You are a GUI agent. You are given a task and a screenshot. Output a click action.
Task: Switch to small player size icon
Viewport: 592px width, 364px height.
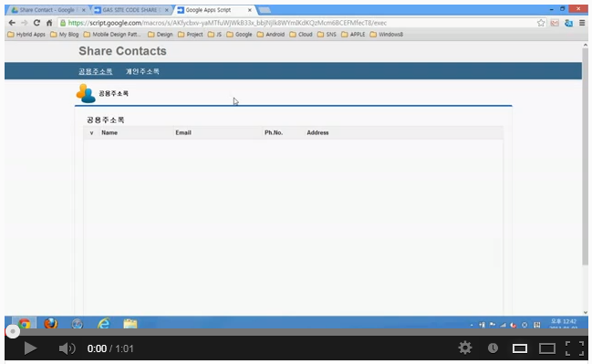point(520,348)
